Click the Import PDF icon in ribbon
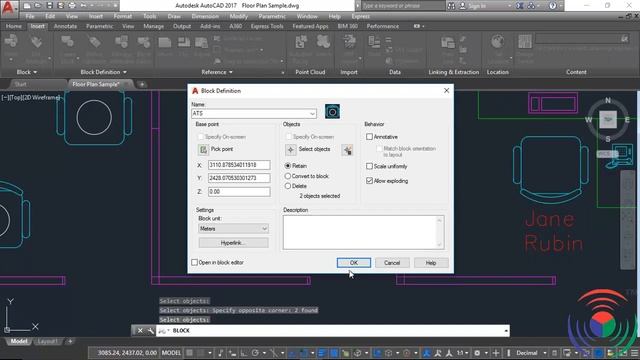This screenshot has width=640, height=360. (x=349, y=42)
